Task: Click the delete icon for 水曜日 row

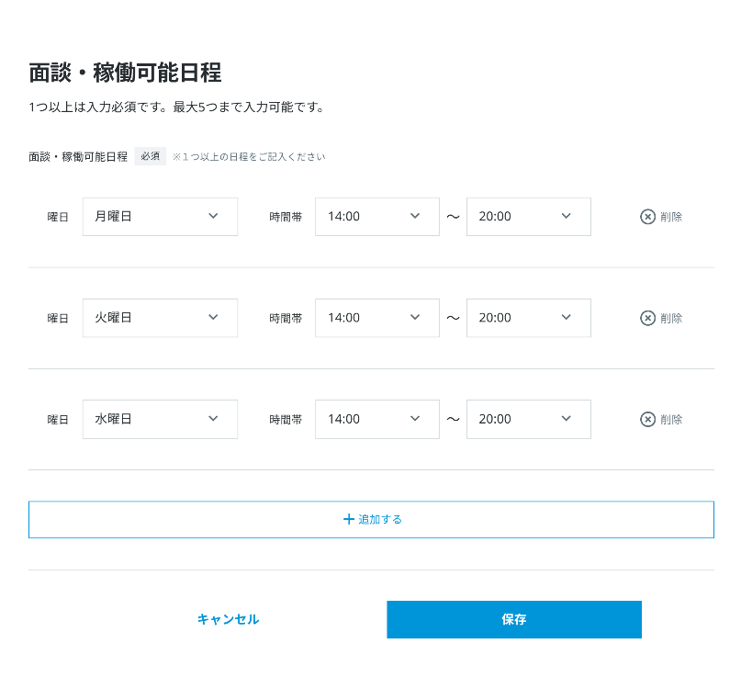Action: (x=647, y=419)
